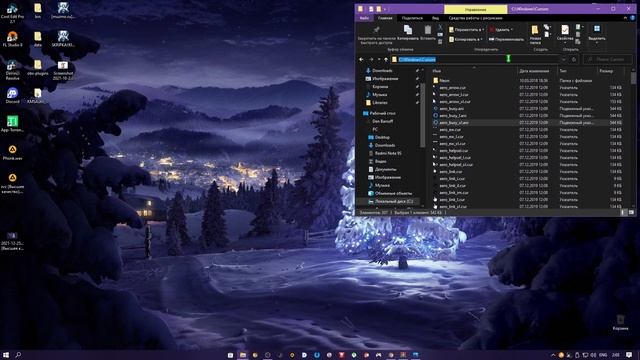Click the Cool Edit Pro desktop icon
The image size is (640, 360).
pyautogui.click(x=12, y=13)
